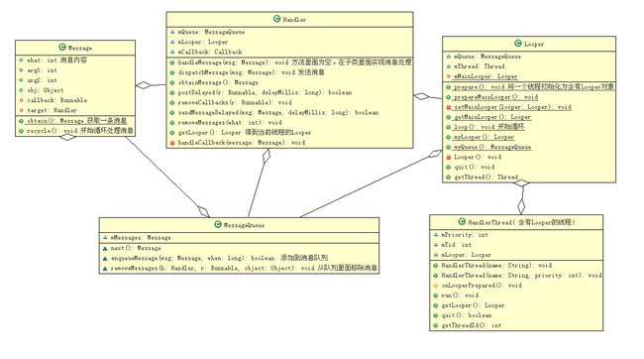644x359 pixels.
Task: Click the green icon beside 'handleMessage(msg: Message)'
Action: [x=172, y=62]
